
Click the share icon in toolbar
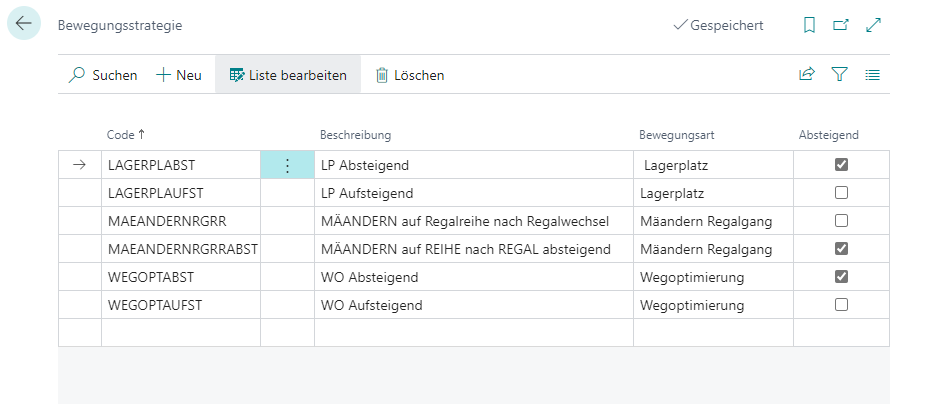807,75
